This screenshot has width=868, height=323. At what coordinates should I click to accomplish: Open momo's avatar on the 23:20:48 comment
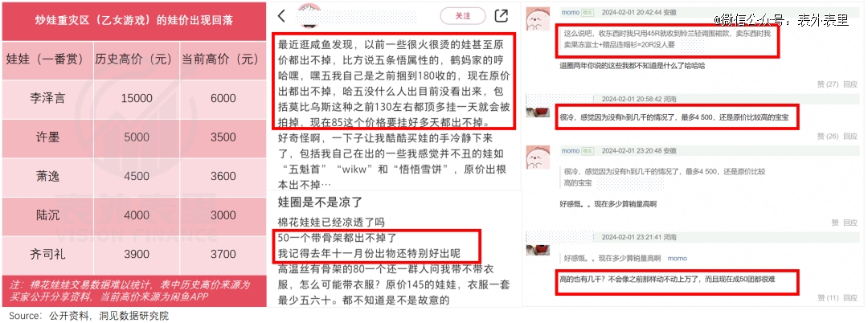[538, 157]
